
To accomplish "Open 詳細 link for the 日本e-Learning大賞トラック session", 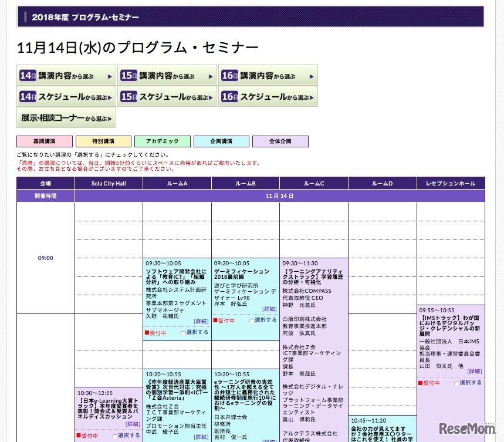I will [133, 424].
